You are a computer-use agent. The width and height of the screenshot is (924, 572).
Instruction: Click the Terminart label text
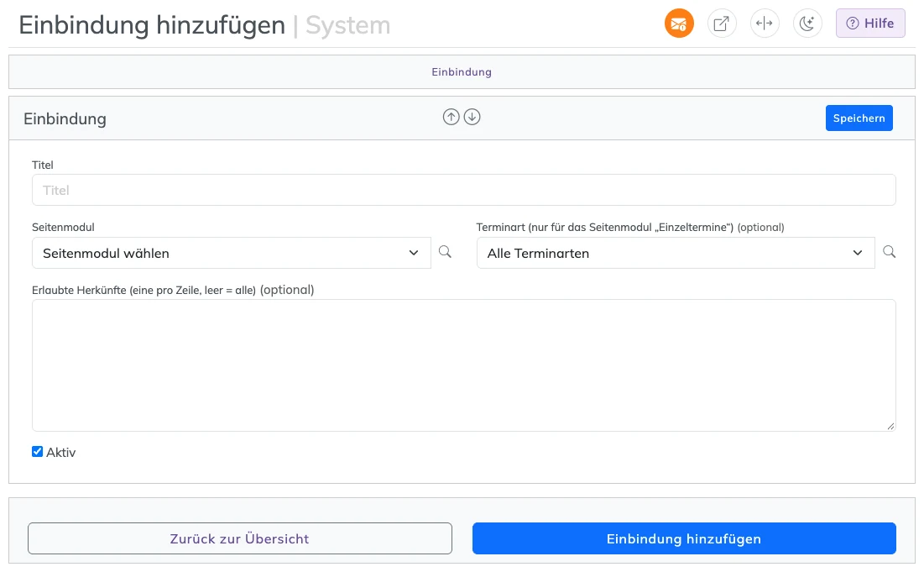630,228
